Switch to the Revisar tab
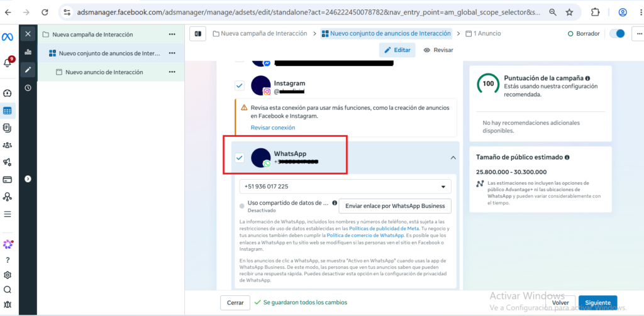 click(x=438, y=50)
